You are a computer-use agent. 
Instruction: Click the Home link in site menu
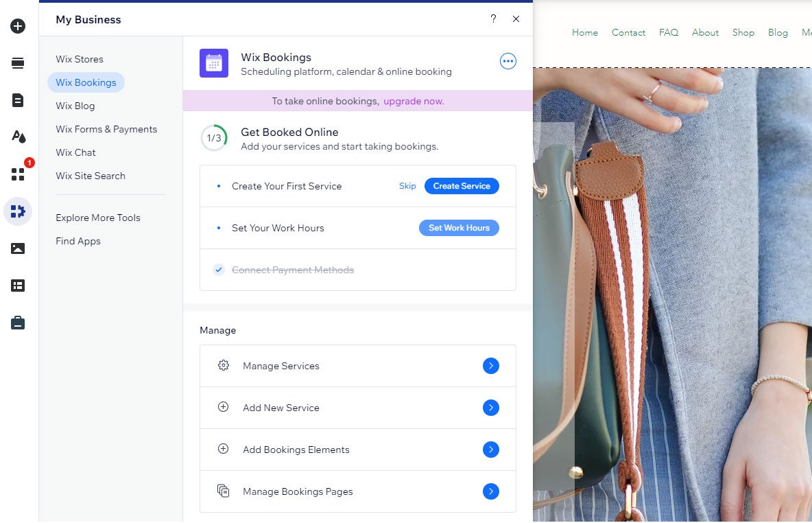tap(585, 33)
